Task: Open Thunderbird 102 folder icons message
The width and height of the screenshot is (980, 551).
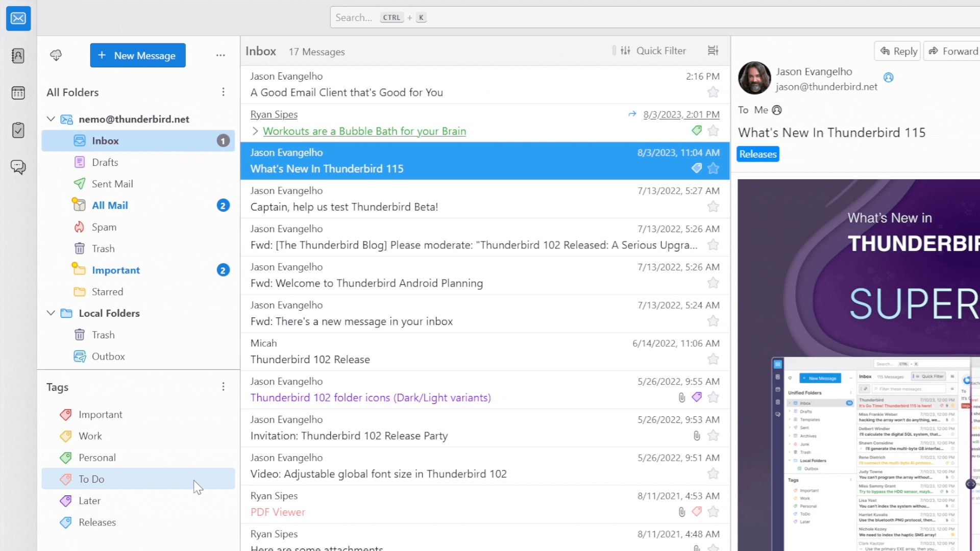Action: [x=485, y=390]
